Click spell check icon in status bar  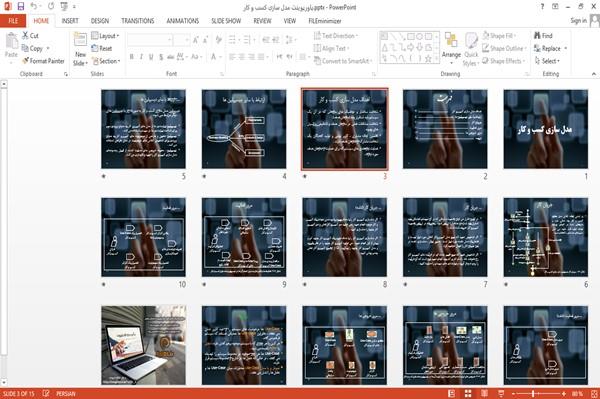coord(46,393)
